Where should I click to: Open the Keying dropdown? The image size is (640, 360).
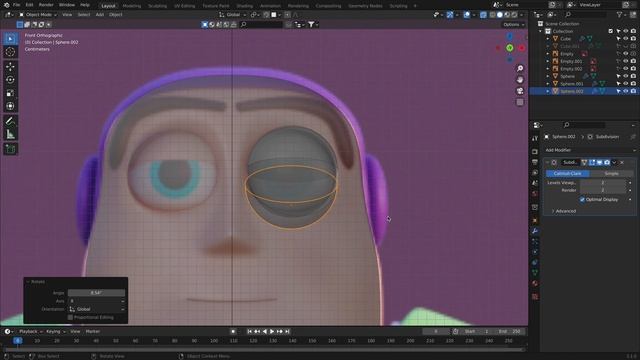(55, 331)
